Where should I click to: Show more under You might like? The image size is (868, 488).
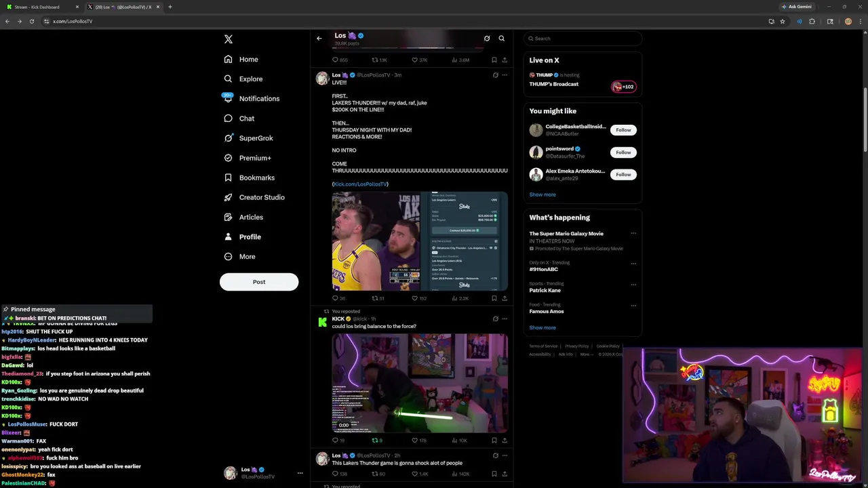tap(542, 195)
